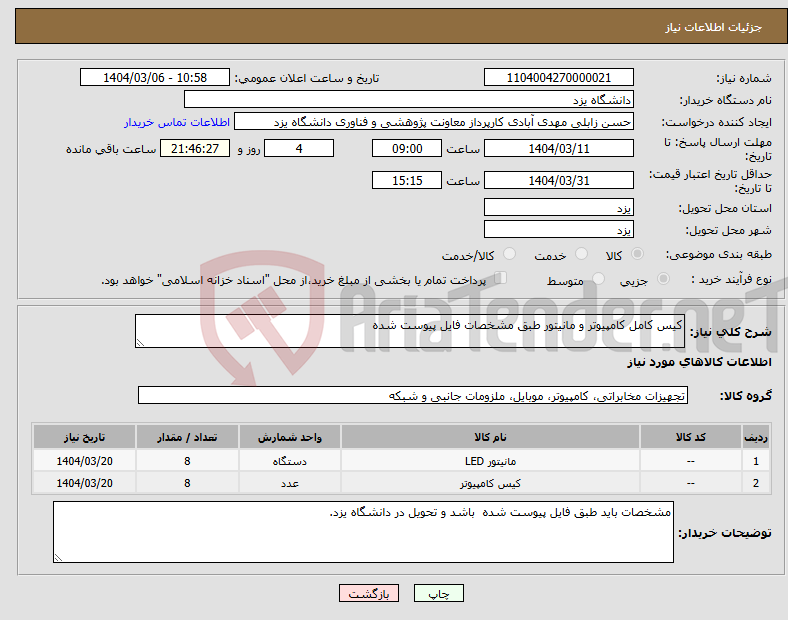Screen dimensions: 788x620
Task: Click the delivery province field یزد
Action: 558,208
